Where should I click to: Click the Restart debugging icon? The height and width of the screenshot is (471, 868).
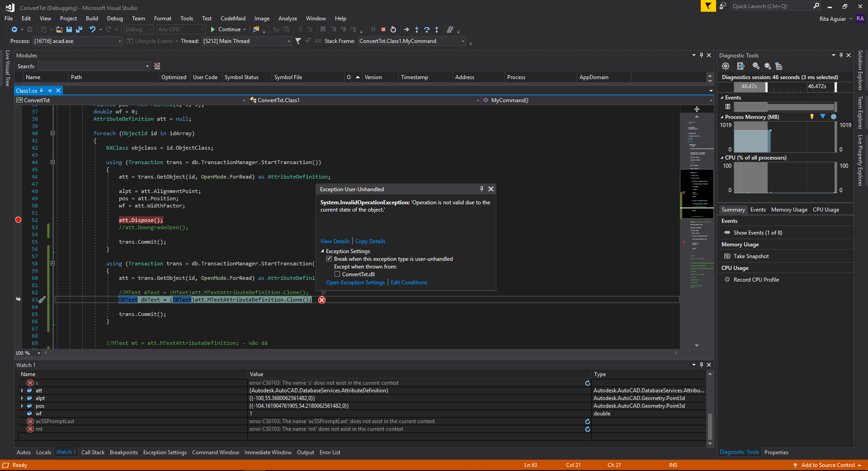393,29
